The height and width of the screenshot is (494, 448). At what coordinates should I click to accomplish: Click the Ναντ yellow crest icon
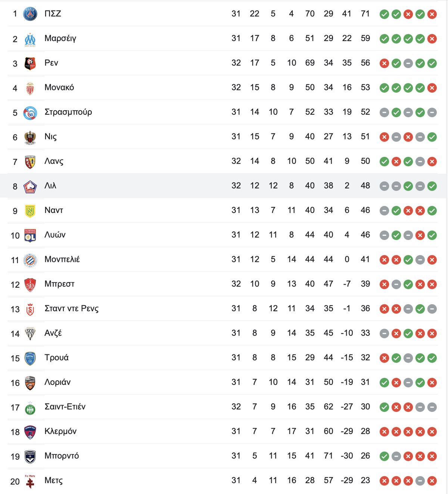point(30,211)
